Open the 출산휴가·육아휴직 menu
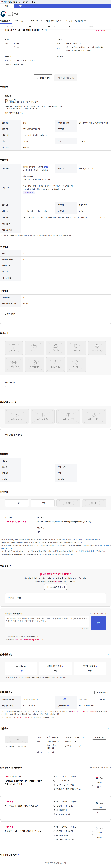Viewport: 111px width, 868px height. [x=76, y=21]
